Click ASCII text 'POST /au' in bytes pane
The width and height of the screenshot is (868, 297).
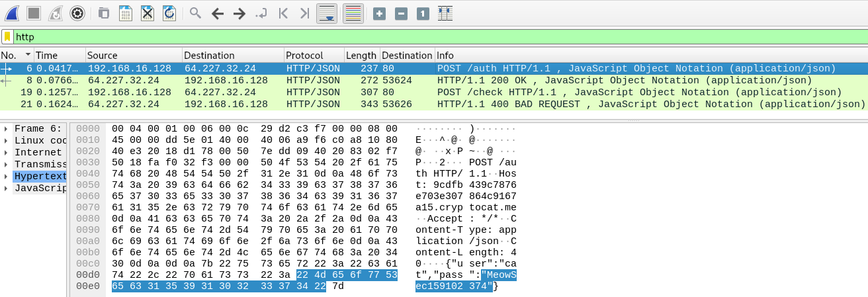493,163
